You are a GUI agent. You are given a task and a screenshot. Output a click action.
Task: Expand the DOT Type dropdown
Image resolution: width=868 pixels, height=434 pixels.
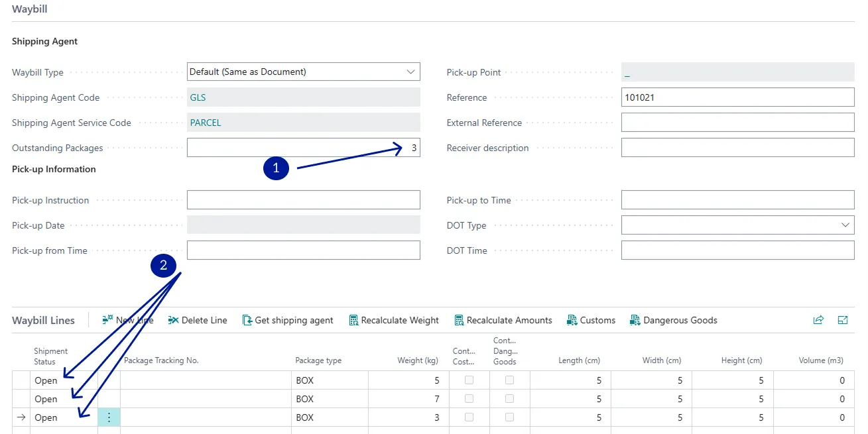pos(845,225)
